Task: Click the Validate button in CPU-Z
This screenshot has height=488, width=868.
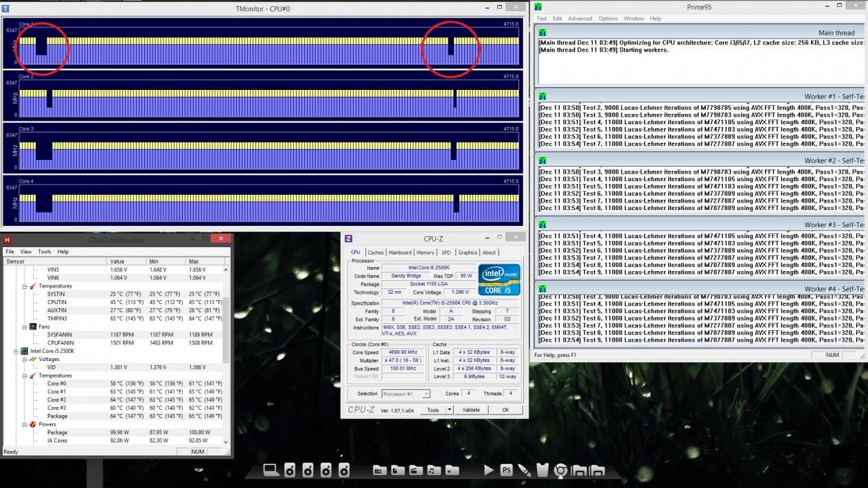Action: click(x=471, y=410)
